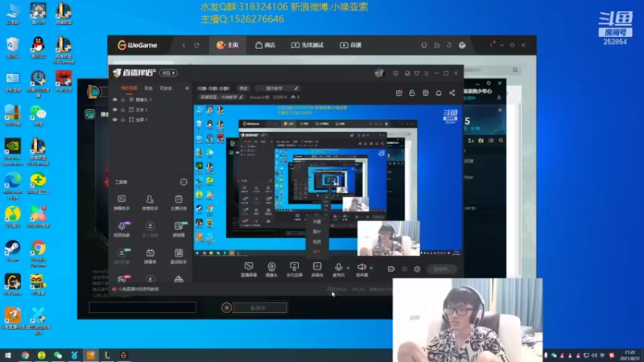The height and width of the screenshot is (362, 644).
Task: Add a multimedia source
Action: (317, 269)
